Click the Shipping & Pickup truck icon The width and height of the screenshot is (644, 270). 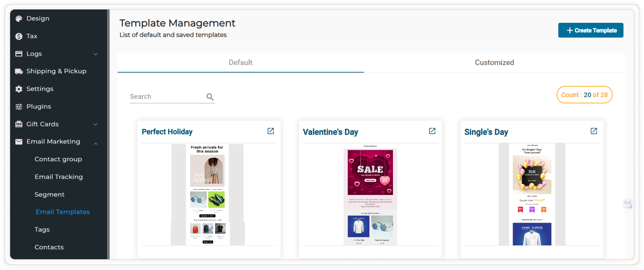(x=19, y=71)
